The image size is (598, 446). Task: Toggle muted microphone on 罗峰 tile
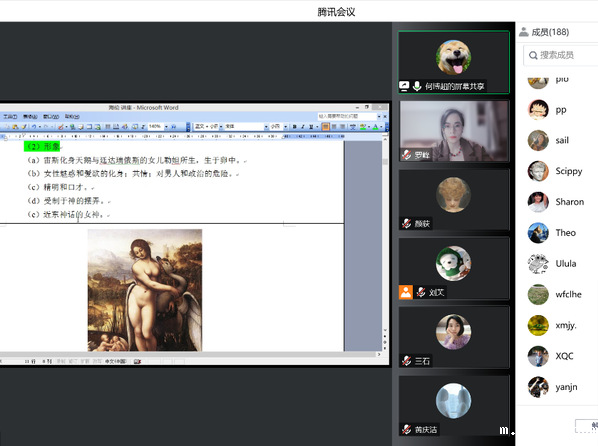[407, 155]
